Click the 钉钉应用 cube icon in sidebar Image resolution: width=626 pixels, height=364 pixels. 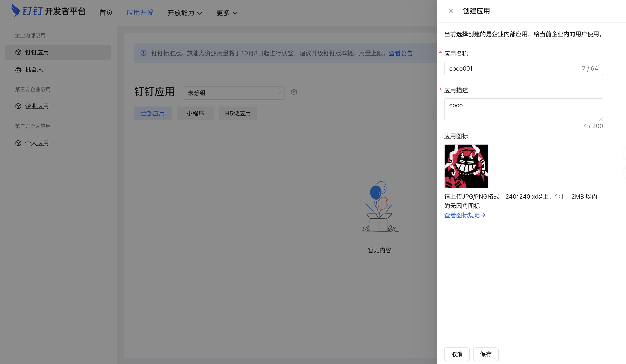(x=18, y=52)
